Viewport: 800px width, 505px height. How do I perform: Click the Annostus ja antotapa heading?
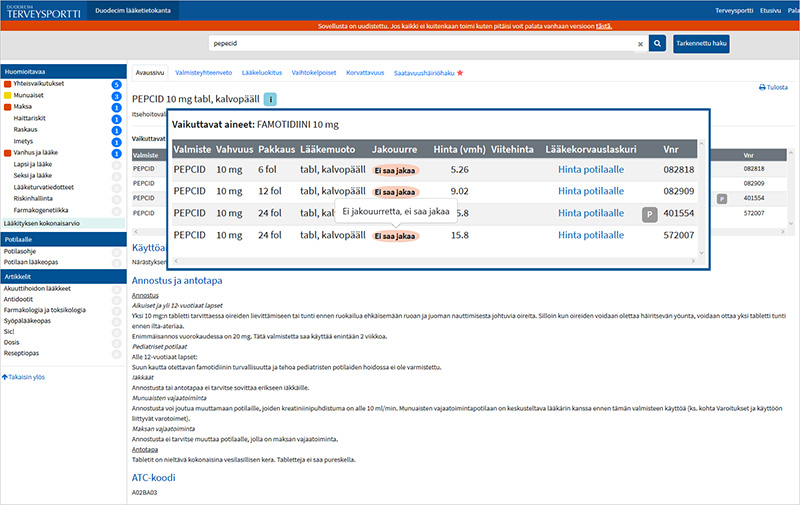click(177, 281)
